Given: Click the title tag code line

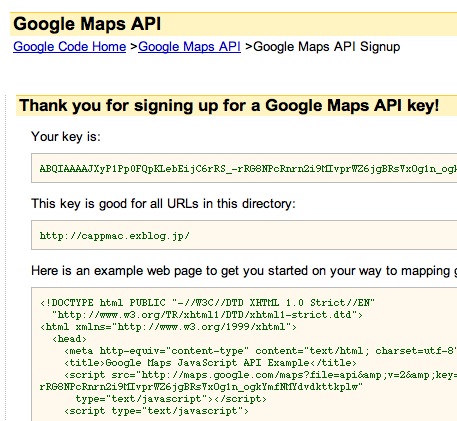Looking at the screenshot, I should 210,363.
